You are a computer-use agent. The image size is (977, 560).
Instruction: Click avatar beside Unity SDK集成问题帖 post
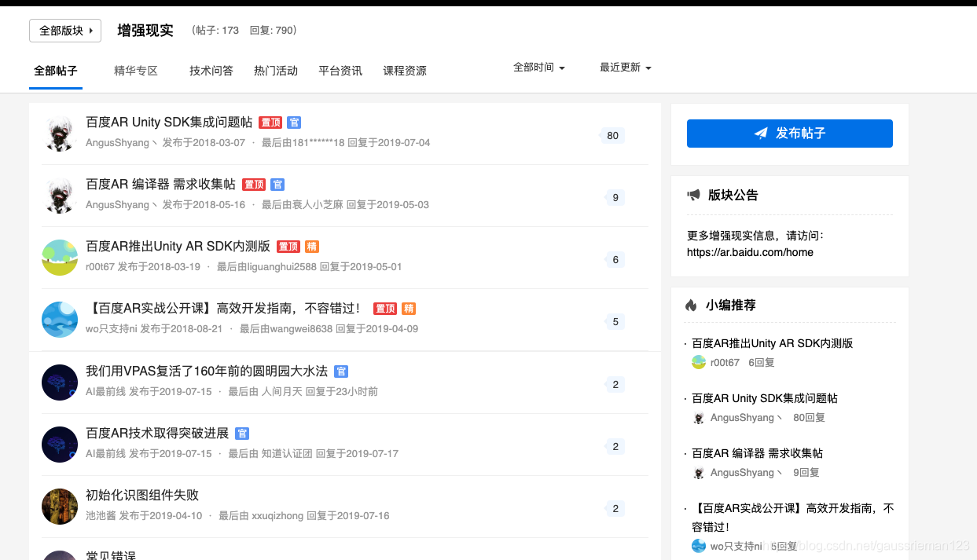pos(60,134)
